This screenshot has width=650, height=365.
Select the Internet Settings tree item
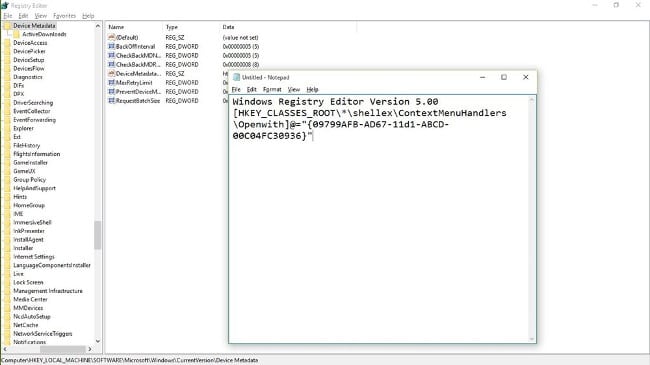(34, 257)
